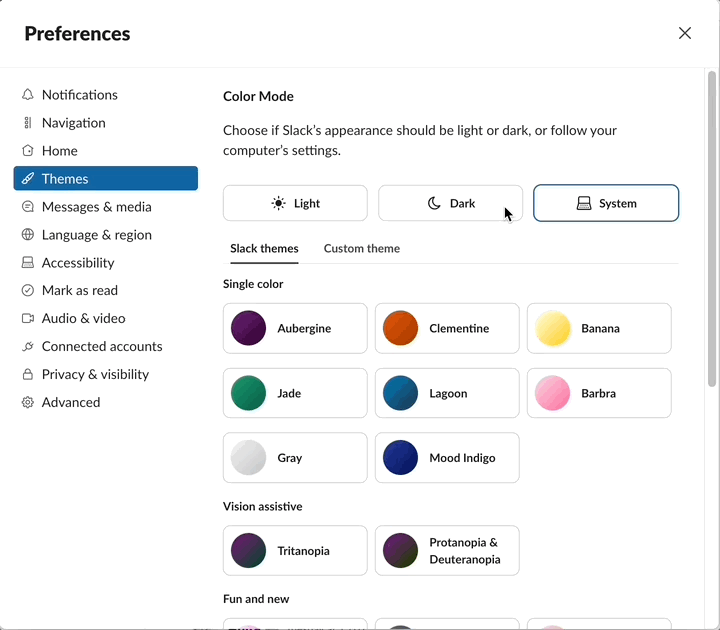Image resolution: width=720 pixels, height=630 pixels.
Task: Apply the Tritanopia theme label
Action: [x=304, y=551]
